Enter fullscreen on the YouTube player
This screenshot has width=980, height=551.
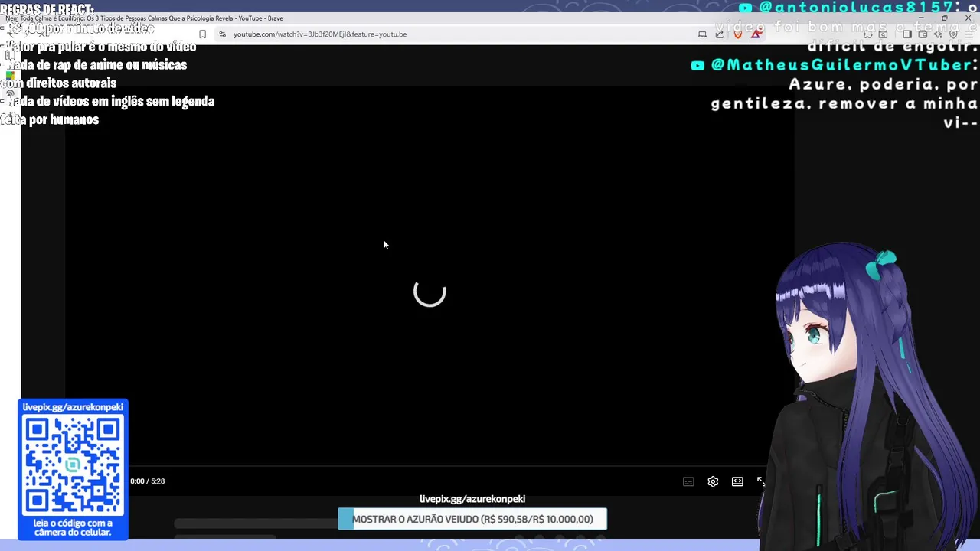761,481
